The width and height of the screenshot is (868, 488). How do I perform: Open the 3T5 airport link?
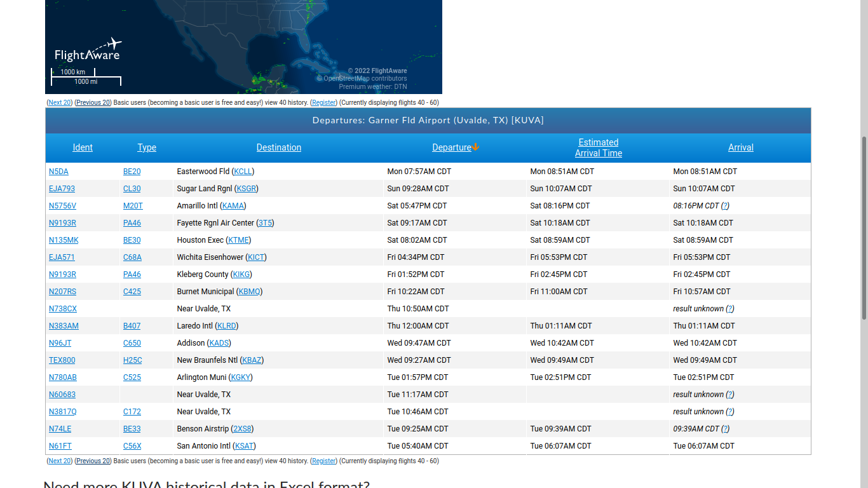coord(265,223)
